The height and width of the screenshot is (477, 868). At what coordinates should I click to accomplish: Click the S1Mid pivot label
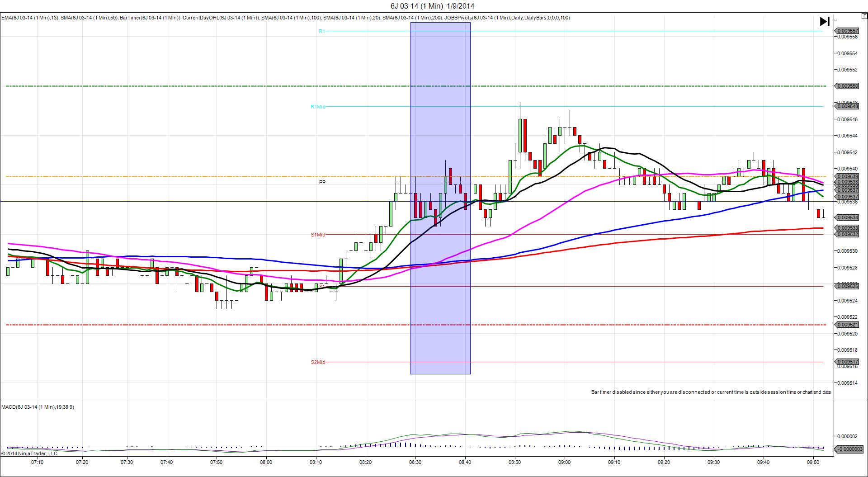click(x=318, y=235)
